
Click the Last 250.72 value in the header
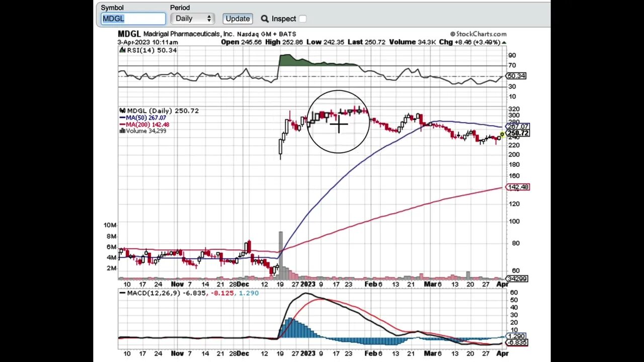366,42
